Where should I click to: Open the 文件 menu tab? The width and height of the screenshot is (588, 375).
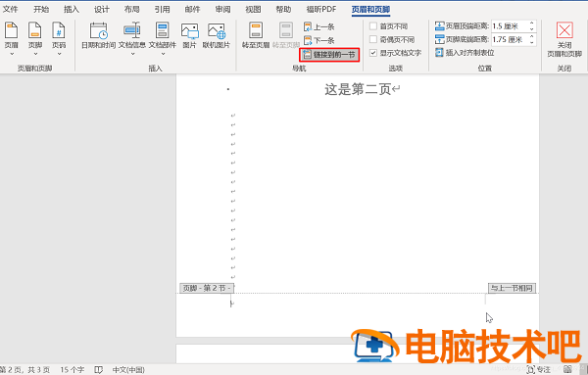point(10,10)
